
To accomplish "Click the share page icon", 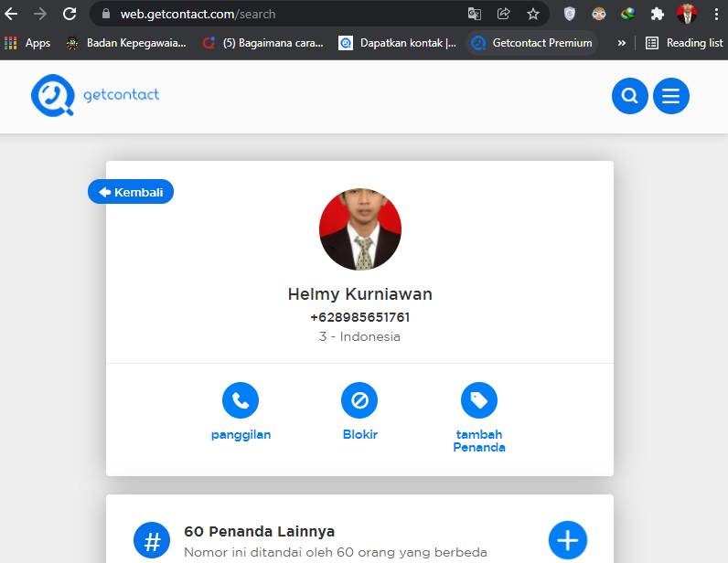I will point(503,14).
